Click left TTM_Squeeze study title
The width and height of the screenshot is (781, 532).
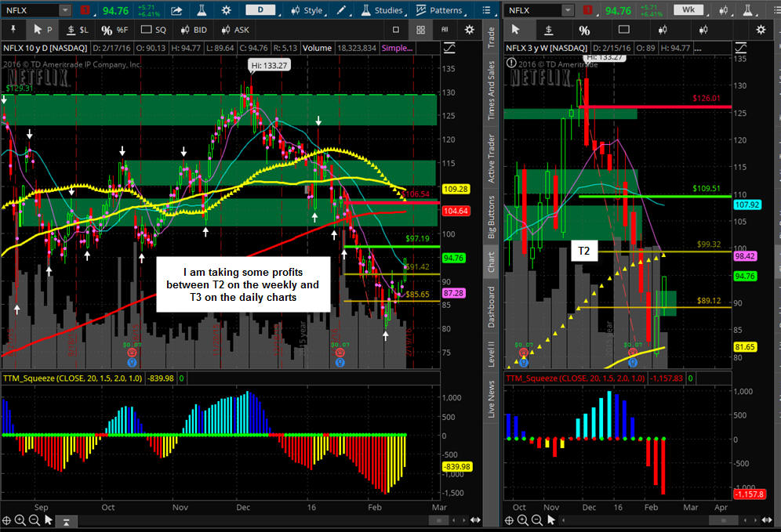pyautogui.click(x=72, y=378)
